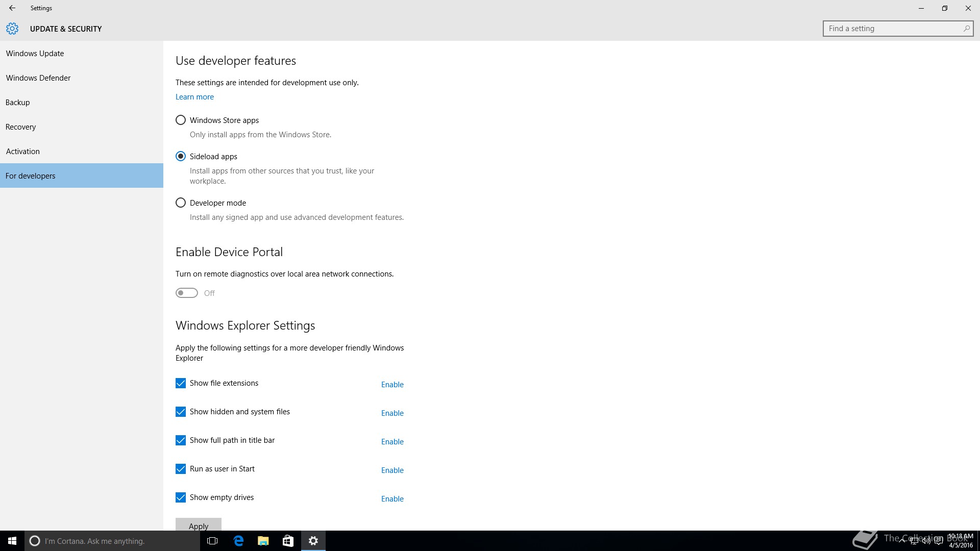980x551 pixels.
Task: Click the volume speaker tray icon
Action: pos(926,541)
